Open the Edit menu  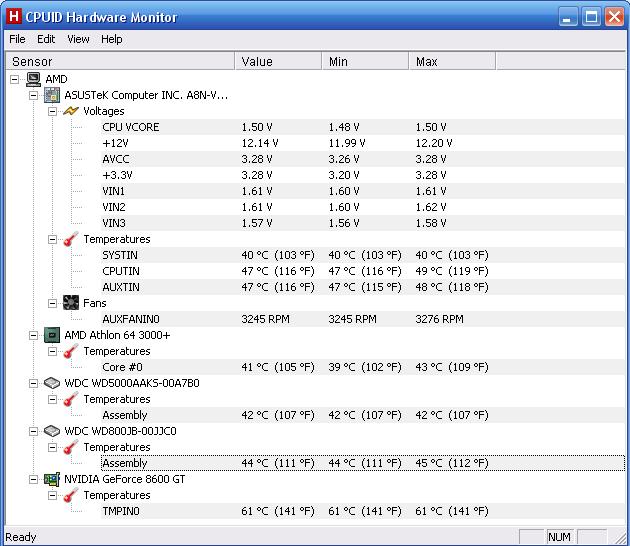[46, 39]
